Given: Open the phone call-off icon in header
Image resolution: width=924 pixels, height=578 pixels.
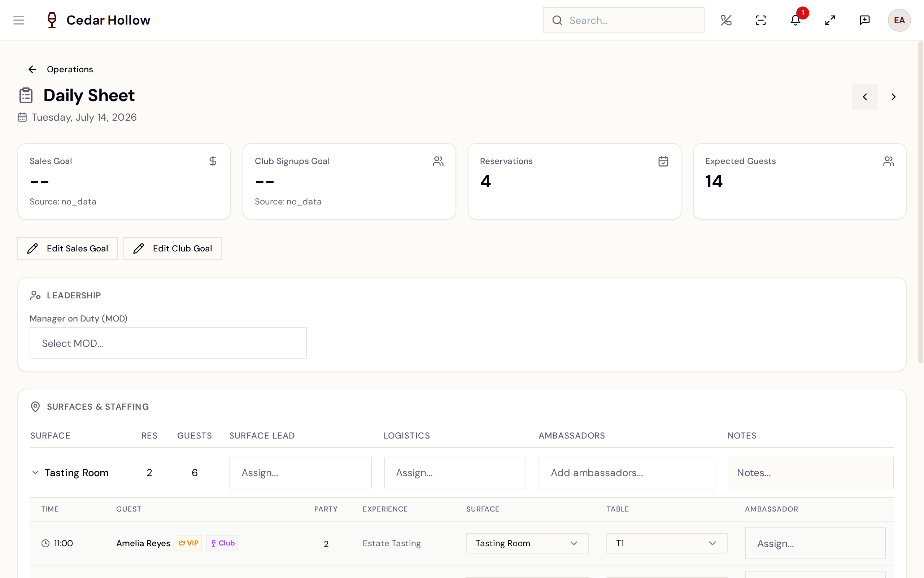Looking at the screenshot, I should (726, 20).
